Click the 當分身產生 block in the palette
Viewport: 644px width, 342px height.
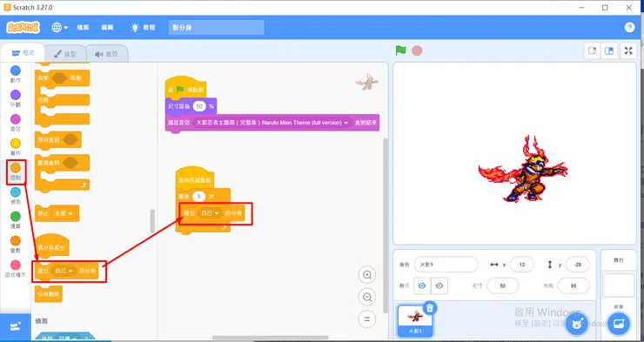click(x=51, y=247)
